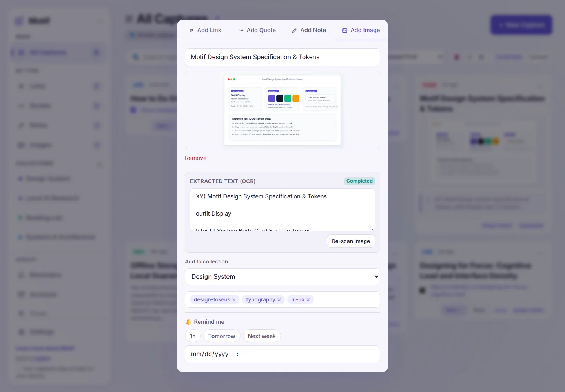Remove the uploaded image

tap(195, 158)
